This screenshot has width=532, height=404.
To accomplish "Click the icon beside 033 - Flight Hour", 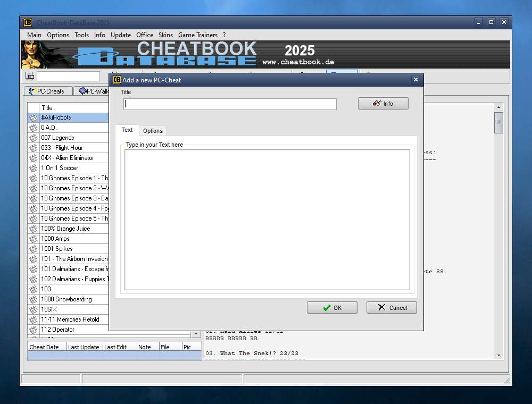I will click(x=33, y=148).
